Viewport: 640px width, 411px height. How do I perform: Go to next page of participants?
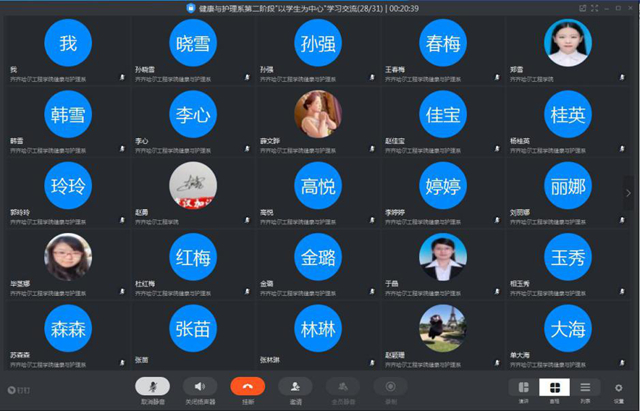tap(629, 192)
